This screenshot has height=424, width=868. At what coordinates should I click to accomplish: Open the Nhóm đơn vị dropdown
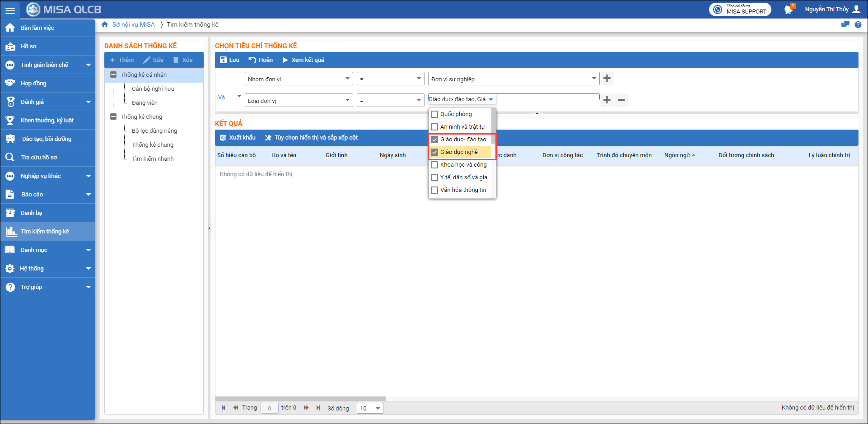(347, 79)
